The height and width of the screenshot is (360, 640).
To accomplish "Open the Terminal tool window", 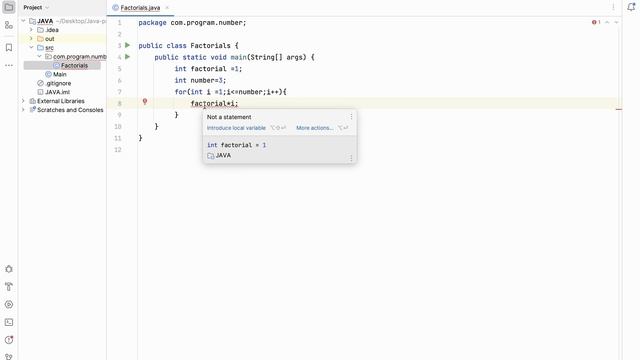I will pos(9,322).
